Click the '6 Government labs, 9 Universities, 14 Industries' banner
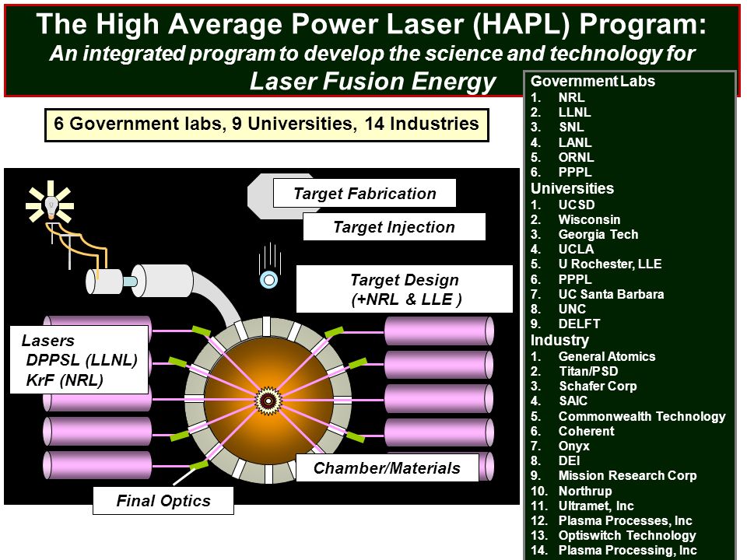Viewport: 747px width, 560px height. (x=267, y=124)
